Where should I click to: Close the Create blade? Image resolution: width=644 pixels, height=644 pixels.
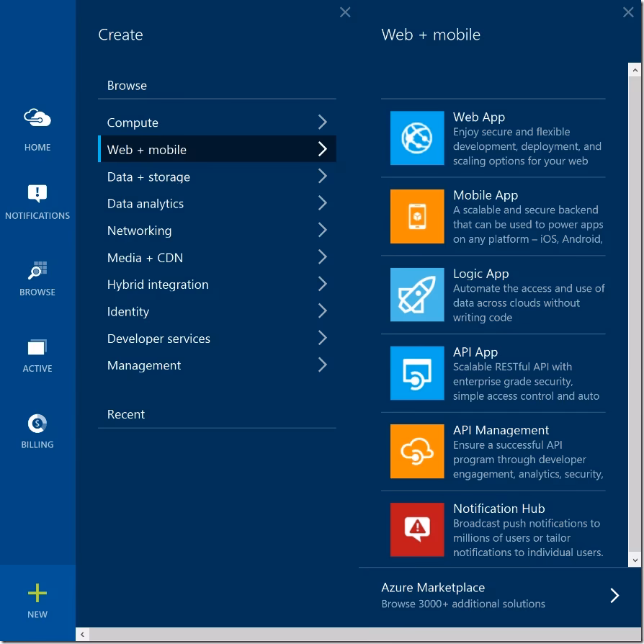coord(345,12)
